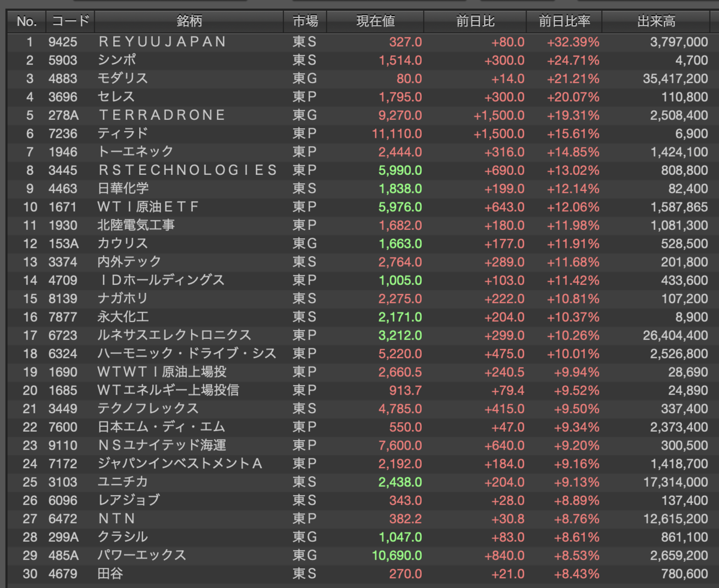
Task: Select NSユナイテッド海運 stock name
Action: click(162, 445)
